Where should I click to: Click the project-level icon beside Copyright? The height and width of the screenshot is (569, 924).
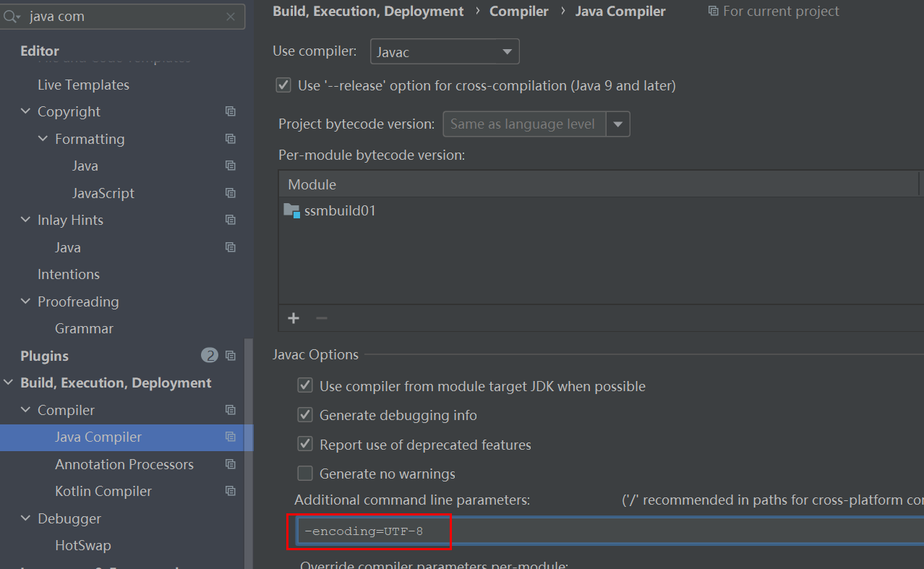click(x=231, y=111)
